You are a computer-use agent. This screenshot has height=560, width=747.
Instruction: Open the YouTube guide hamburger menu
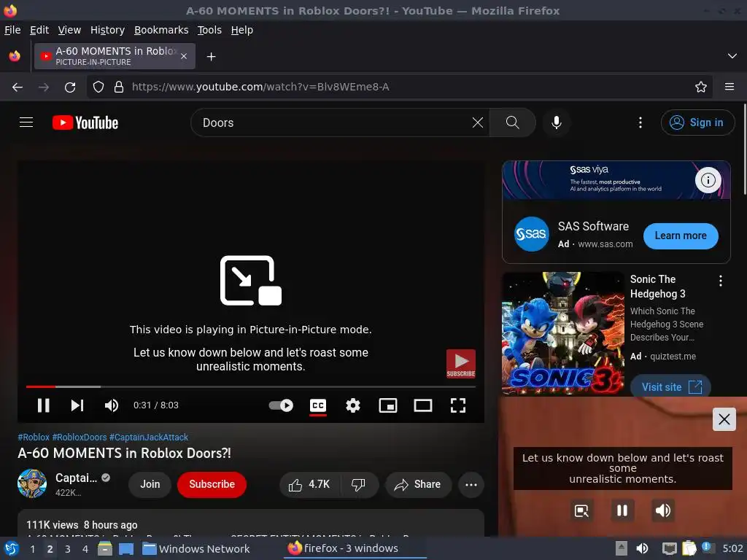[26, 122]
